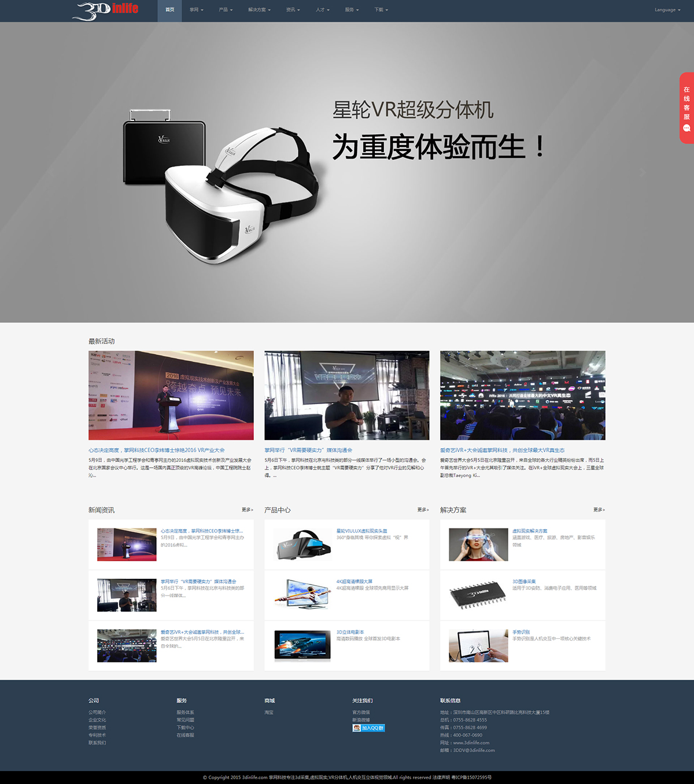
Task: Open the 新浪微博 footer link
Action: point(361,720)
